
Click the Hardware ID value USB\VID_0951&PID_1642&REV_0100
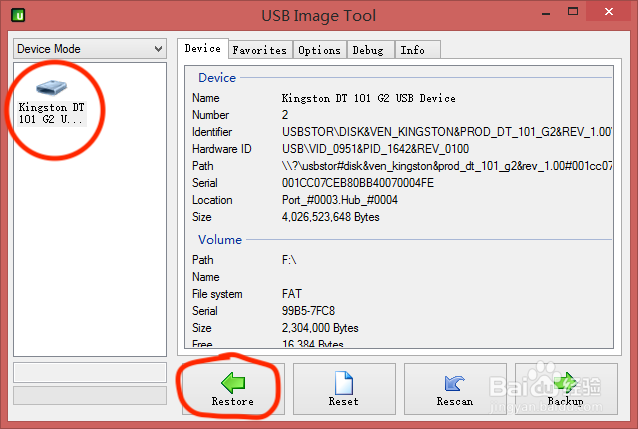tap(375, 149)
